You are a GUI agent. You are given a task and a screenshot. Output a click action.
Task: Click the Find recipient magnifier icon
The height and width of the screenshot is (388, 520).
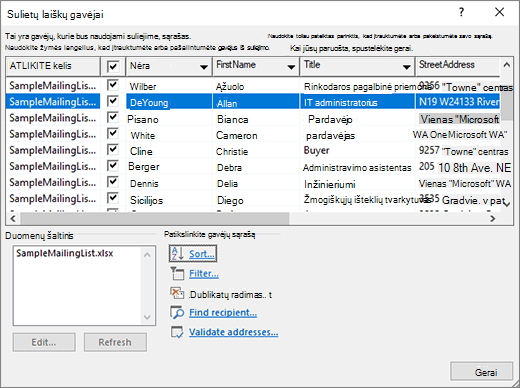(177, 313)
